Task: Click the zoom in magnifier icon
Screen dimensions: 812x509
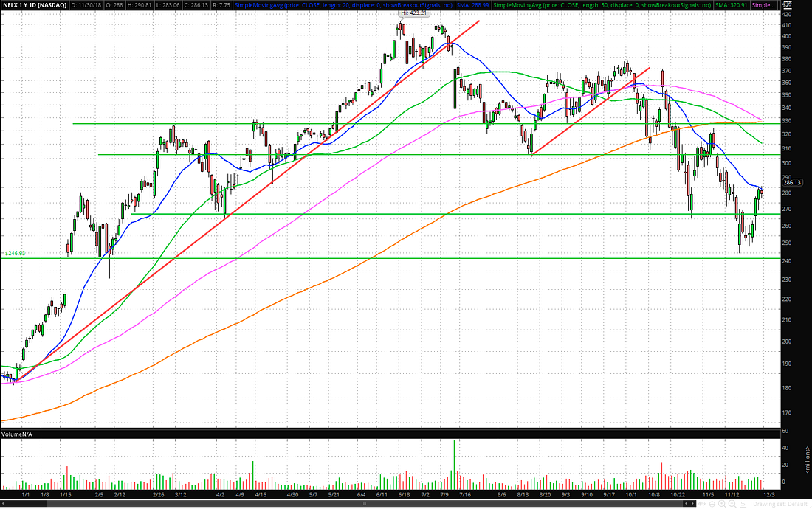Action: (x=722, y=504)
